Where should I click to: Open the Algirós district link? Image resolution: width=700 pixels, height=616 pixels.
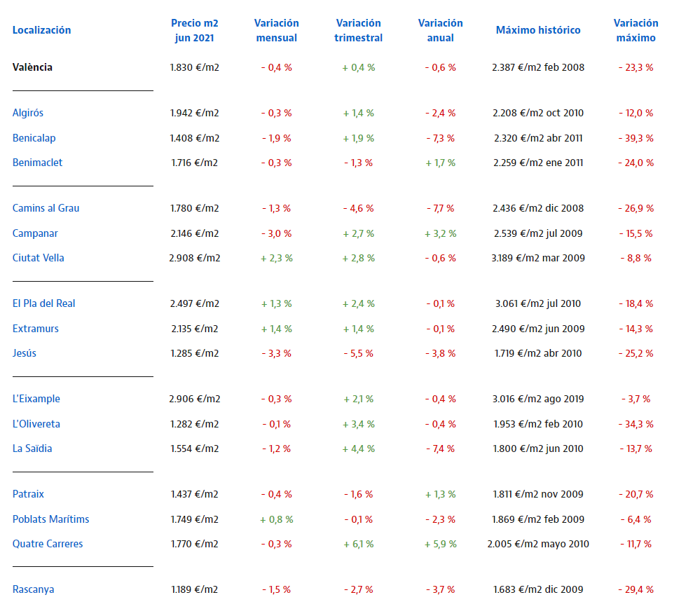[x=28, y=113]
